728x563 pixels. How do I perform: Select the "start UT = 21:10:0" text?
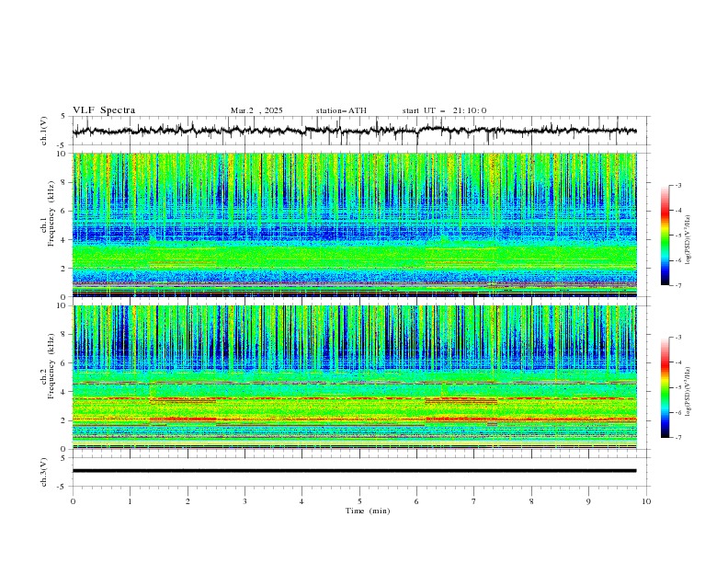pyautogui.click(x=444, y=110)
